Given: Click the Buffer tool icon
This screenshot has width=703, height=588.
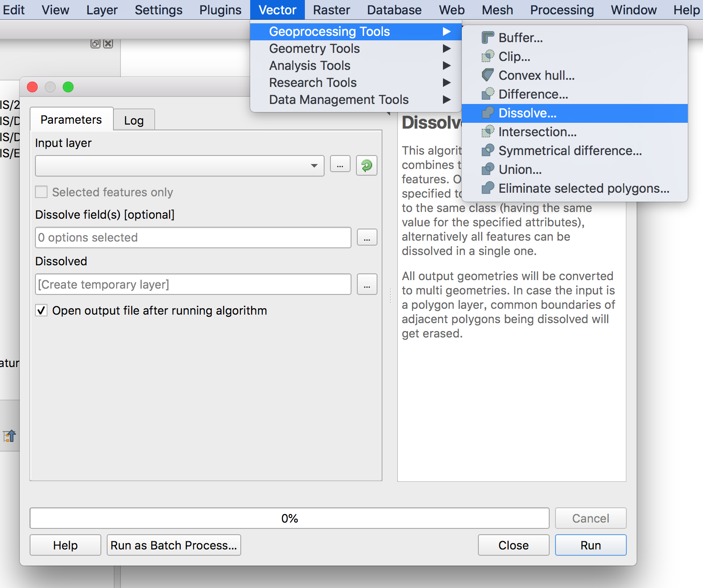Looking at the screenshot, I should point(488,38).
